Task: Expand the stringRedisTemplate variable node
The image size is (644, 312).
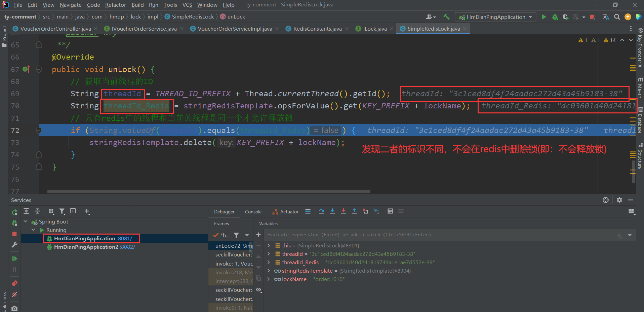Action: pos(269,271)
